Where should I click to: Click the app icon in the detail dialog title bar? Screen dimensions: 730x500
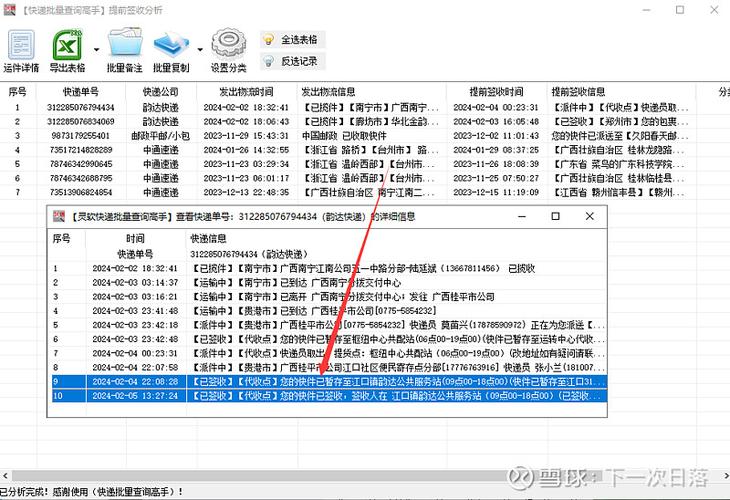pos(59,216)
